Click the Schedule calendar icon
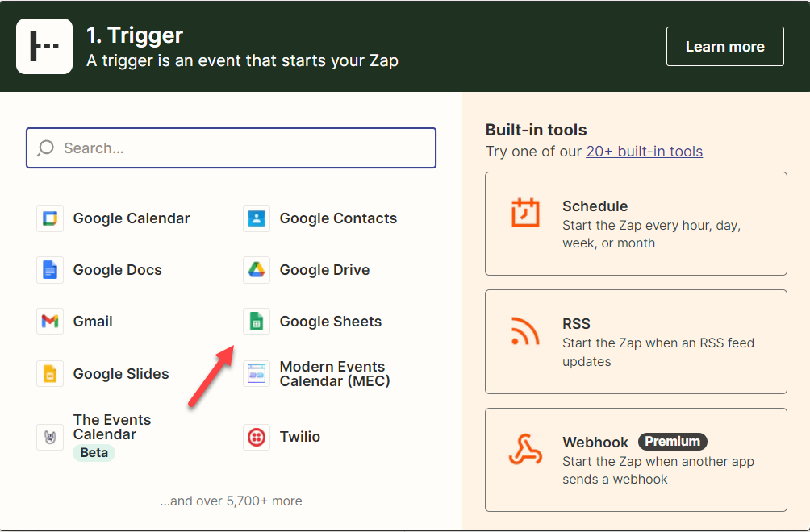 click(525, 212)
